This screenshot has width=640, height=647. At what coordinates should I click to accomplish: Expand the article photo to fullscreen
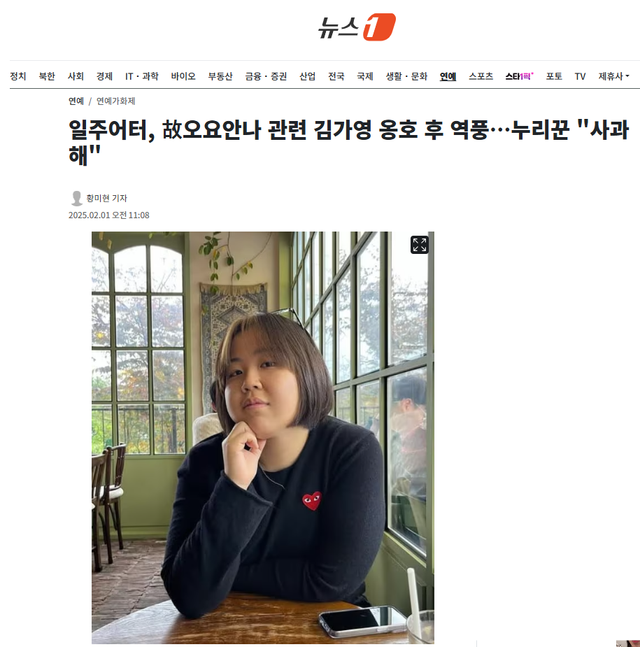point(419,245)
